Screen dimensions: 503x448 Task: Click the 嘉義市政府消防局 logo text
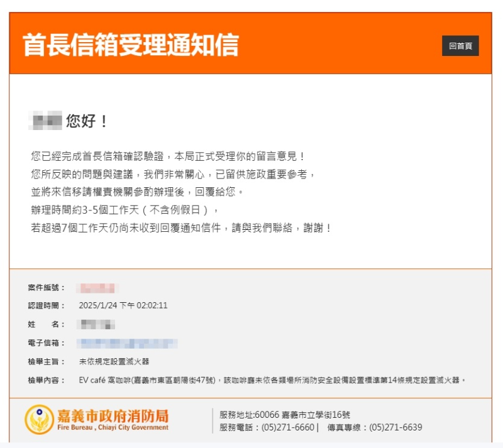point(113,415)
